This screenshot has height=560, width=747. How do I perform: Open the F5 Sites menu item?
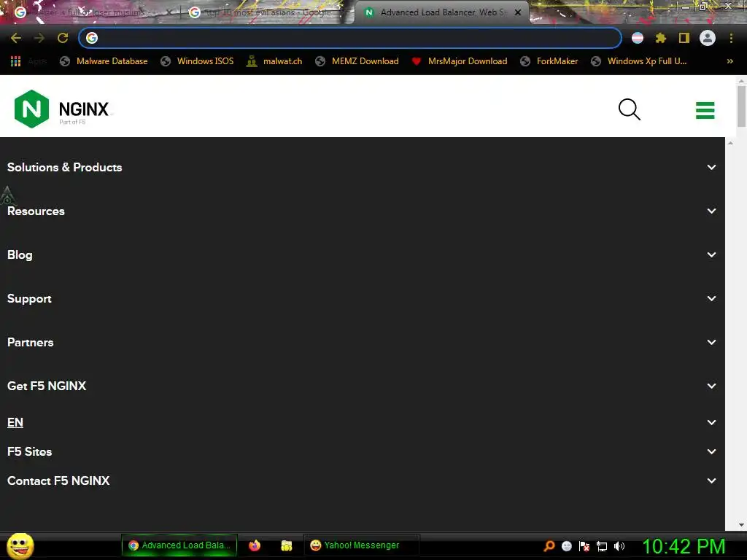point(29,451)
